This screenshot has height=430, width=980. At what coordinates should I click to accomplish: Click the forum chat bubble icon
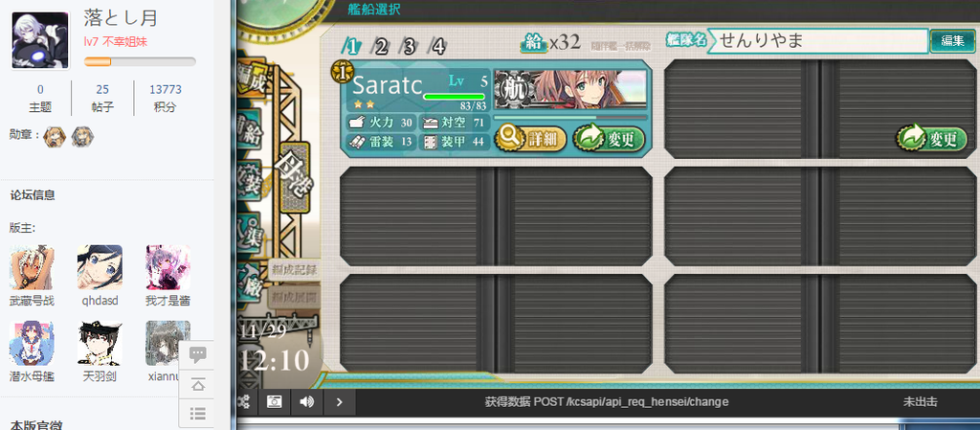tap(197, 355)
